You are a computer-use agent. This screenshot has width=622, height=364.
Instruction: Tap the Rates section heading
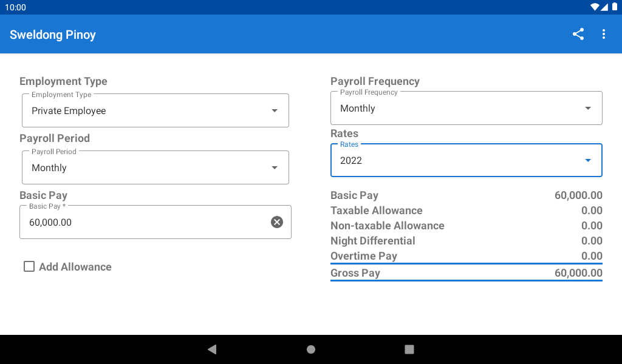pyautogui.click(x=344, y=133)
